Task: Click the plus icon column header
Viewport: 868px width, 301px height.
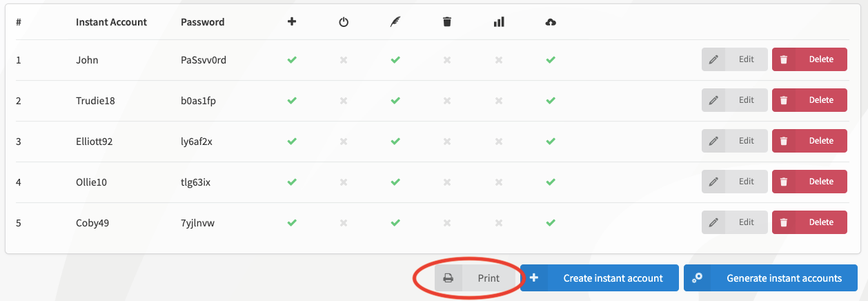Action: point(292,22)
